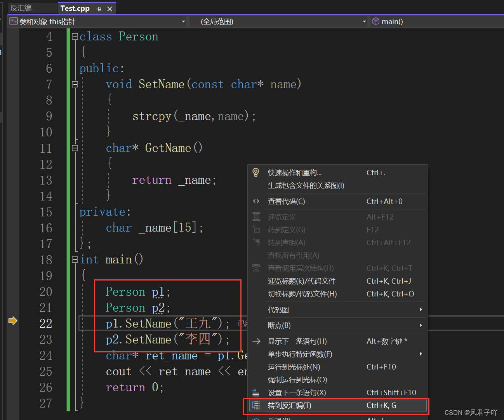Click the Person p1; declaration
The image size is (504, 420).
click(x=138, y=292)
